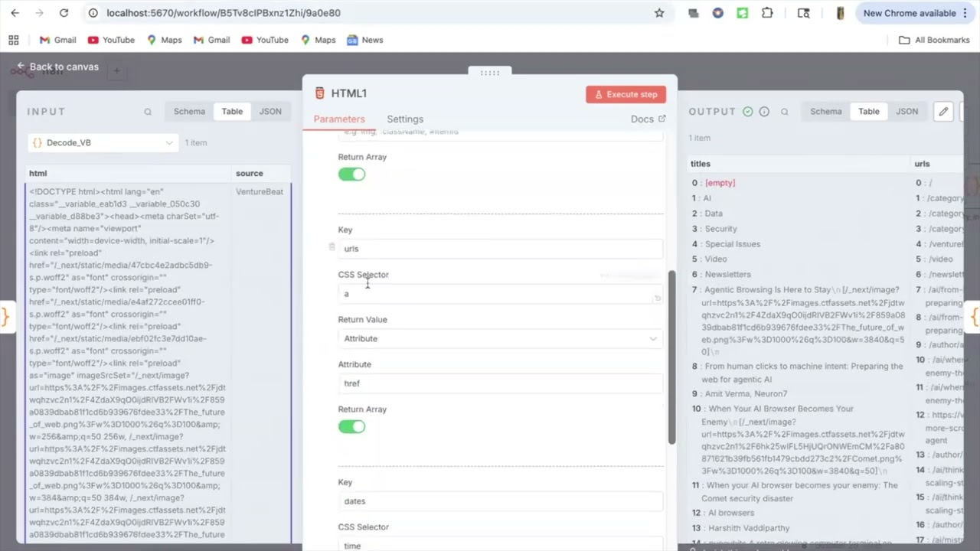
Task: Delete the urls extraction value via trash icon
Action: pos(332,247)
